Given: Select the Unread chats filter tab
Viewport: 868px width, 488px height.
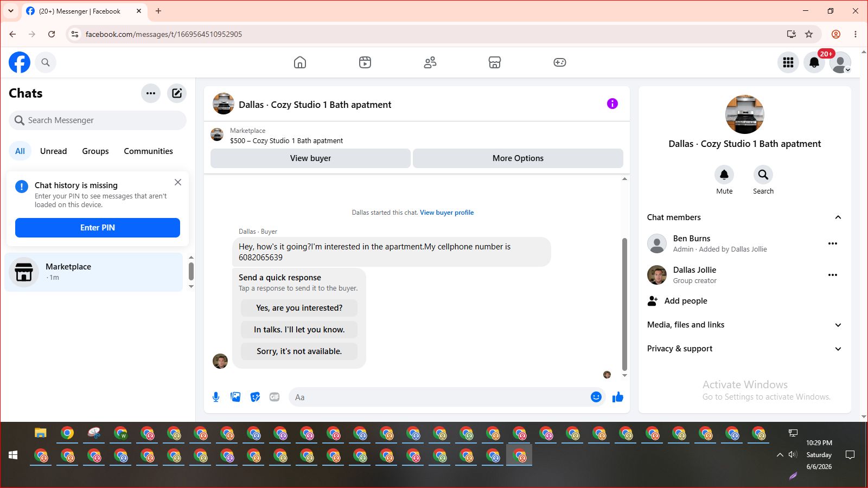Looking at the screenshot, I should click(x=54, y=151).
